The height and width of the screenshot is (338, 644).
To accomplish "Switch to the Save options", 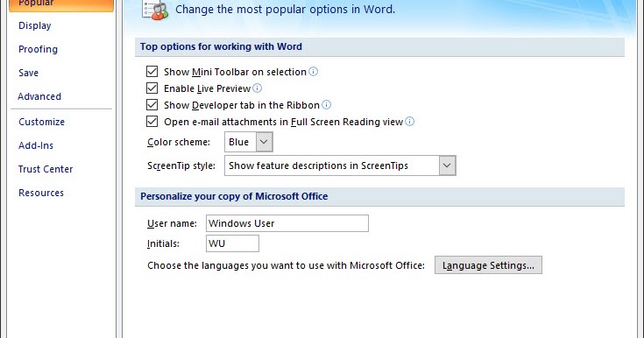I will [28, 73].
